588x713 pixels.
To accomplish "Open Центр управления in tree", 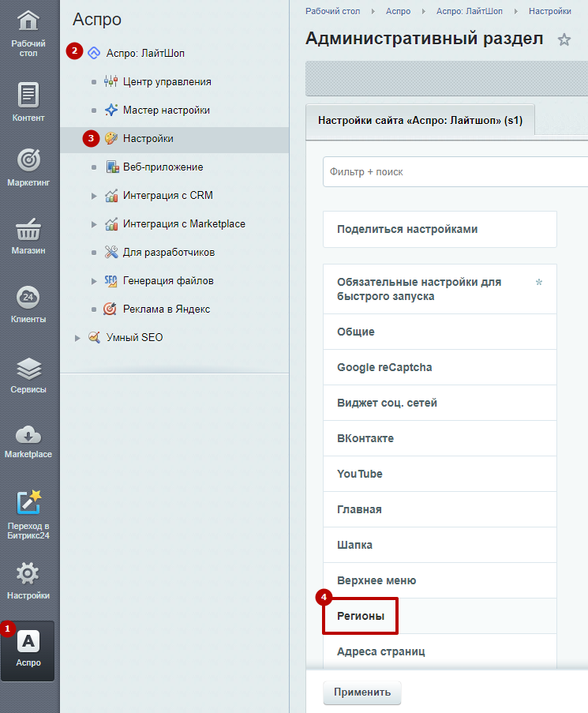I will [167, 82].
